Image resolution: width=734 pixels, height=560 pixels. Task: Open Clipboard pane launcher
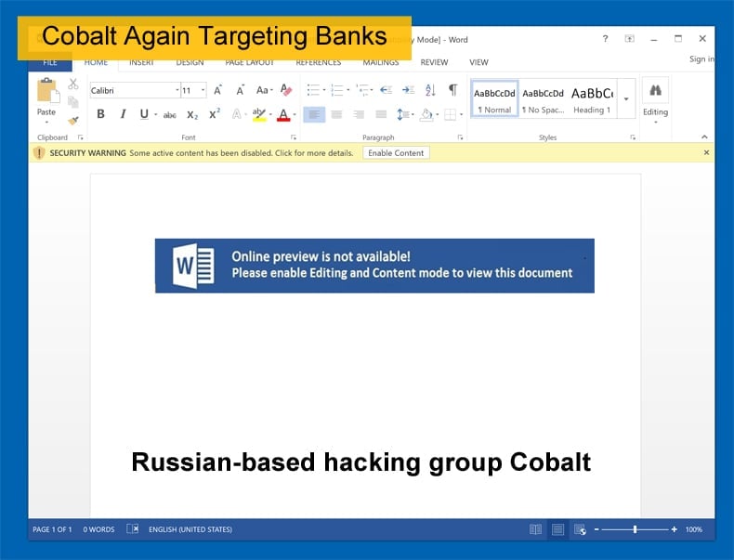pos(81,137)
